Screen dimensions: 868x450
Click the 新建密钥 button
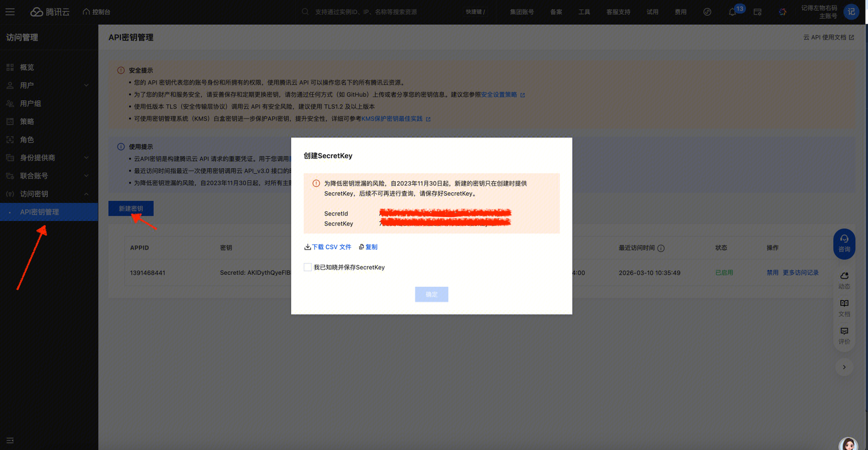click(x=131, y=208)
